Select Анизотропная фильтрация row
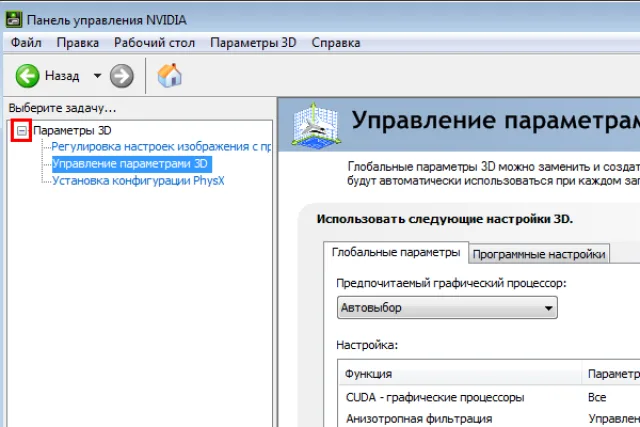The height and width of the screenshot is (427, 640). point(489,418)
